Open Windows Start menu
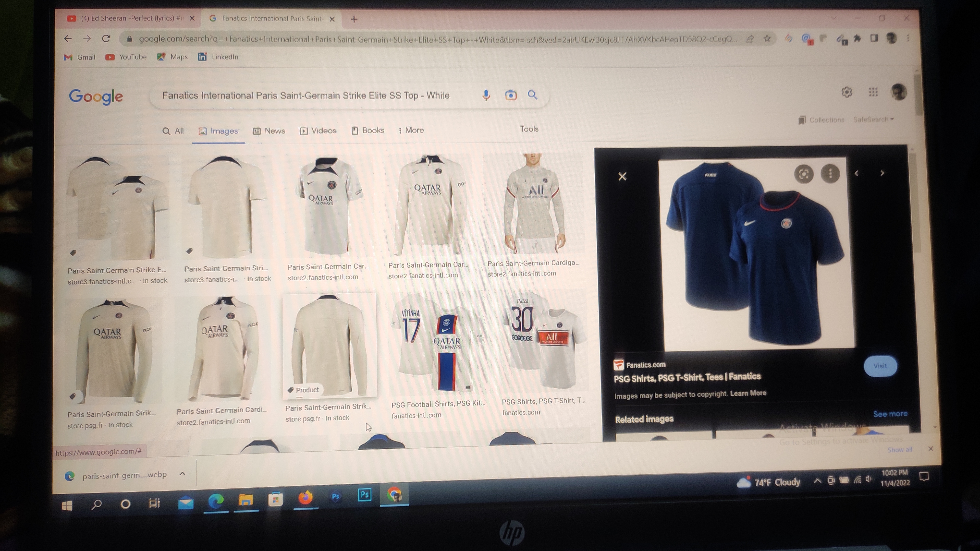This screenshot has height=551, width=980. [x=67, y=505]
